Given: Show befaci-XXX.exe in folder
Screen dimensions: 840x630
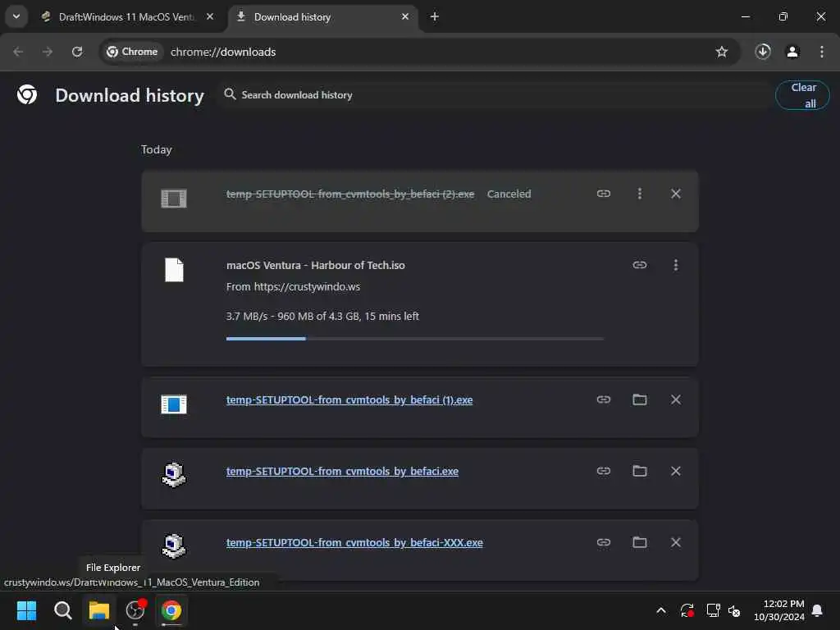Looking at the screenshot, I should pos(639,541).
